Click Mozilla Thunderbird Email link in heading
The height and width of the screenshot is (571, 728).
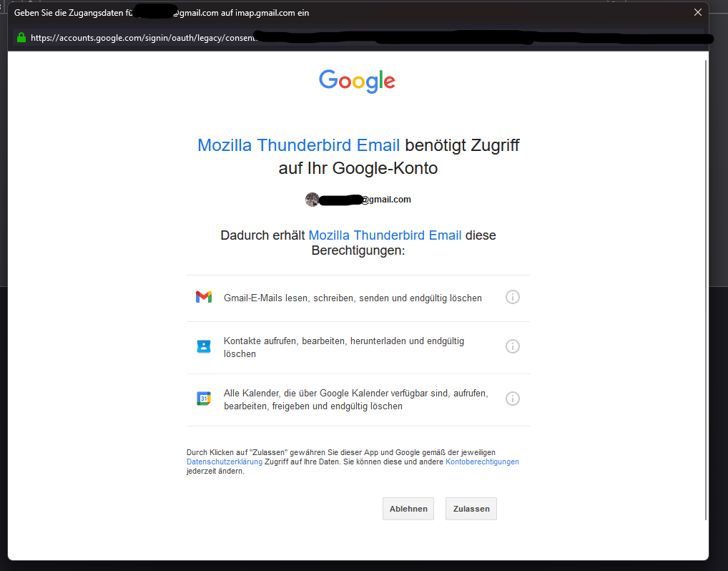point(298,145)
